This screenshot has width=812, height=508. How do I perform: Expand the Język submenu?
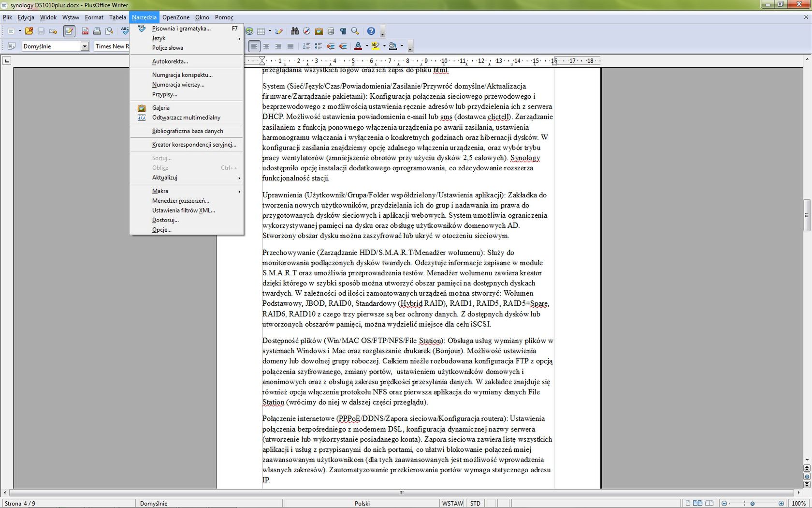click(187, 38)
